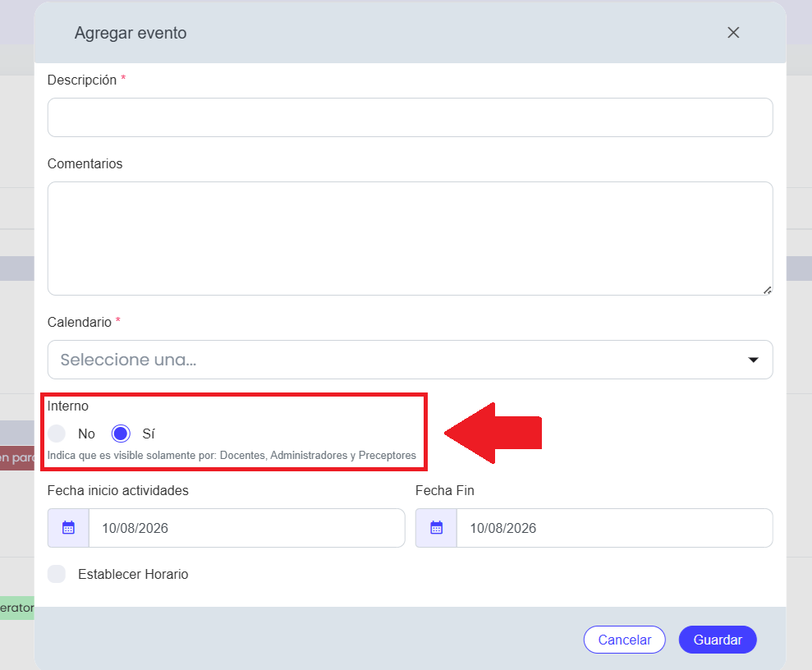Viewport: 812px width, 670px height.
Task: Click the resize handle of Comentarios box
Action: 768,291
